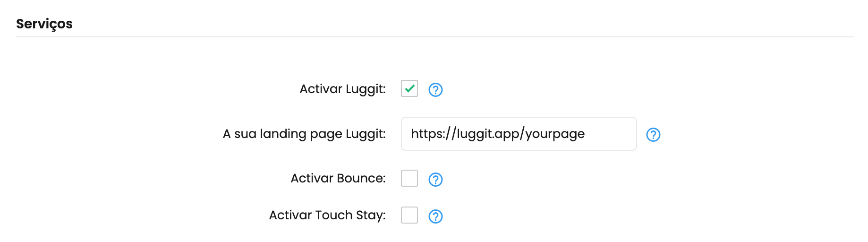Click the divider line under Serviços
868x242 pixels.
(434, 37)
